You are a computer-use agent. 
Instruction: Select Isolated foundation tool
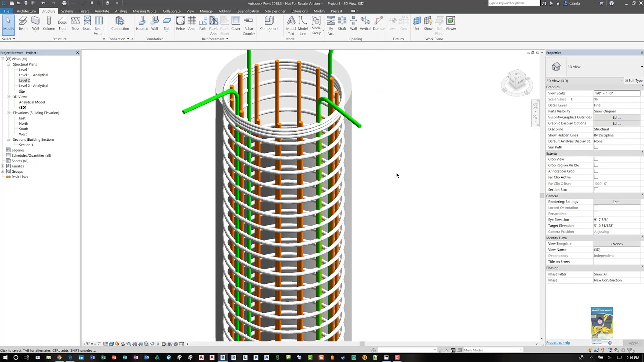pos(142,24)
